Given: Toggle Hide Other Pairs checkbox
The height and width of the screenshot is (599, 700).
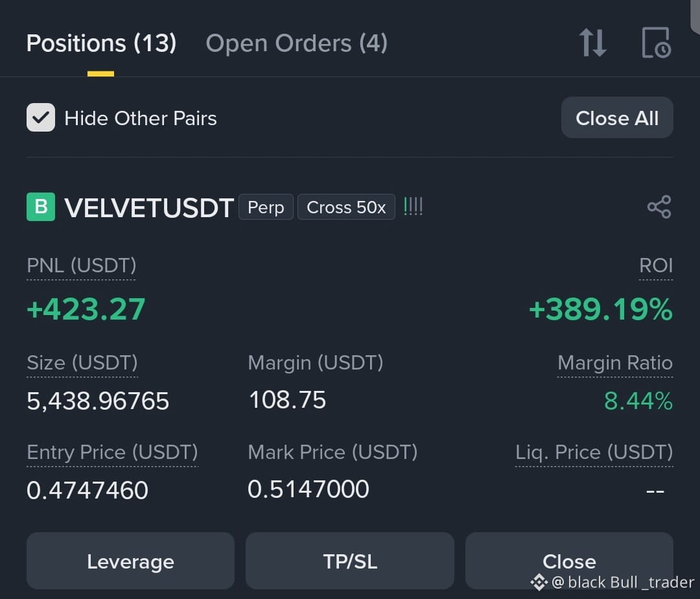Looking at the screenshot, I should (x=41, y=117).
